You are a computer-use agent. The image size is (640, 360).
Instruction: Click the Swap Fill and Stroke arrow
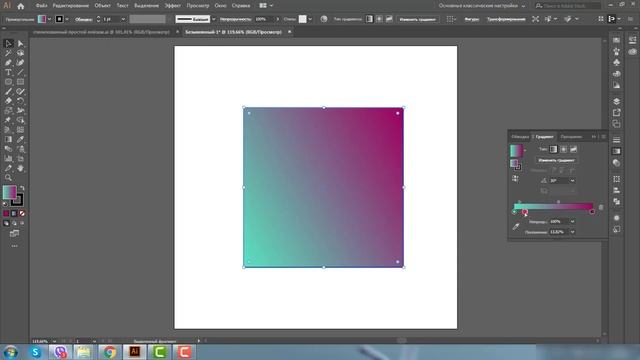22,188
